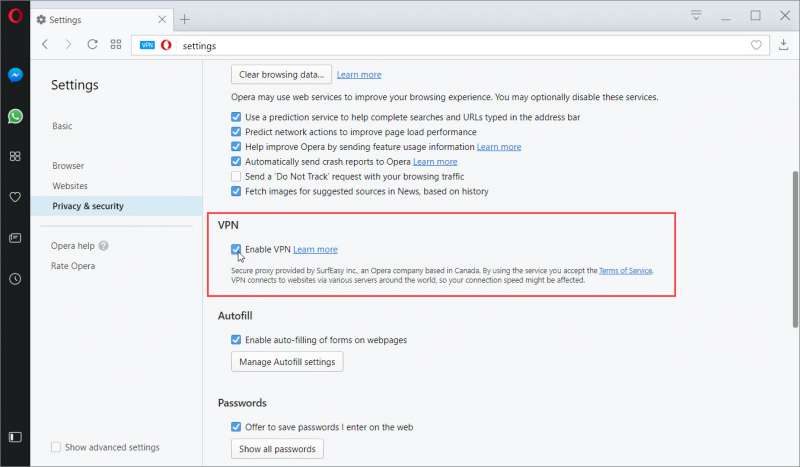Open Learn more for crash reports
This screenshot has width=800, height=467.
coord(435,161)
